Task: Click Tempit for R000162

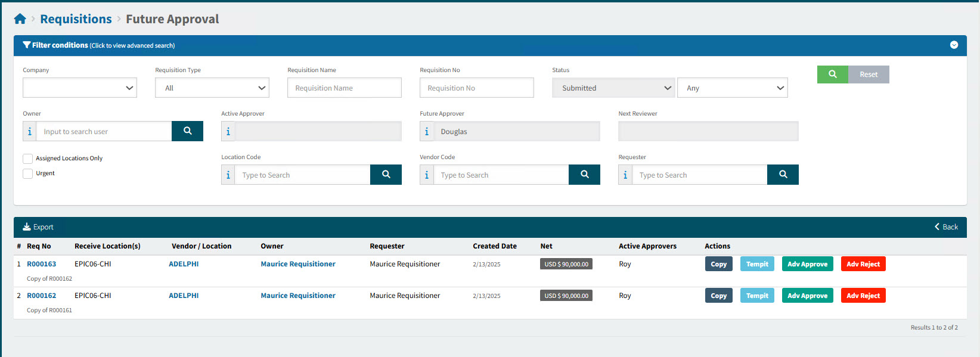Action: click(757, 296)
